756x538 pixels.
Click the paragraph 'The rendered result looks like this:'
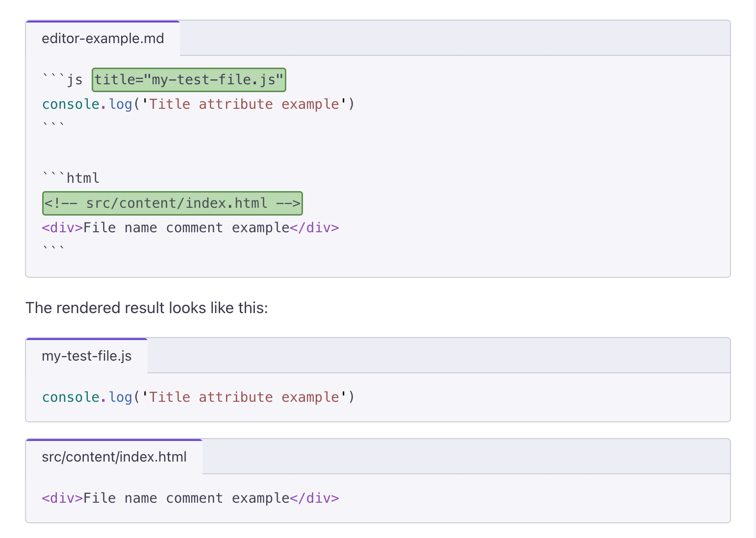click(147, 308)
